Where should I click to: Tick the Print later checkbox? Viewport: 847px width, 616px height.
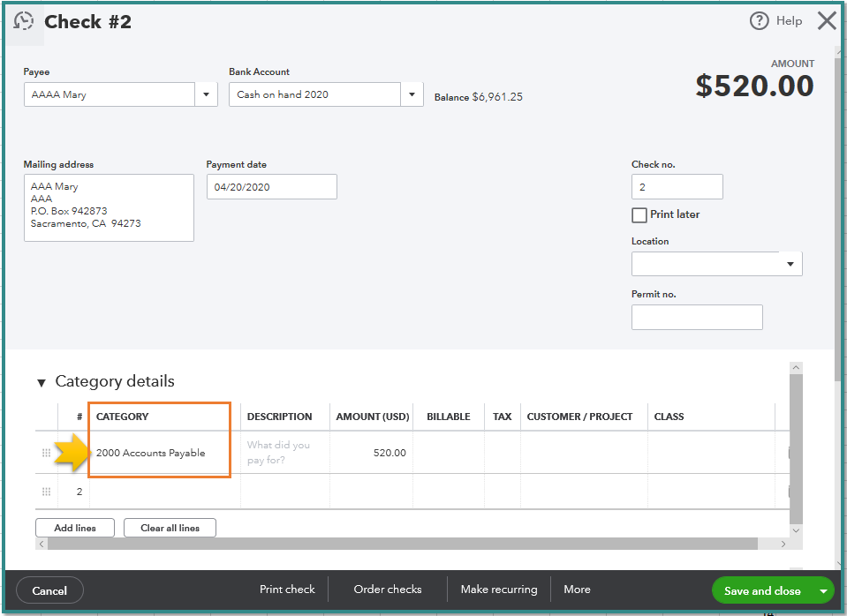coord(639,214)
